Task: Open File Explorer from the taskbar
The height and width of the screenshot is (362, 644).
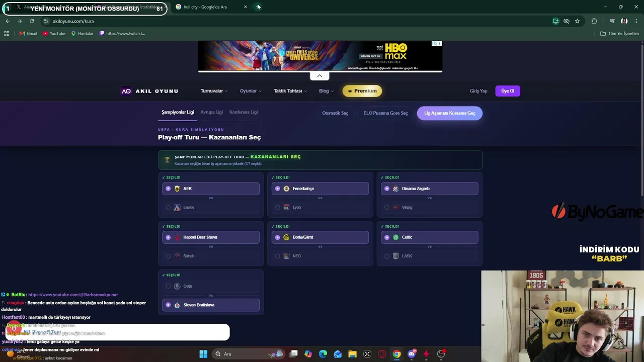Action: pos(352,354)
